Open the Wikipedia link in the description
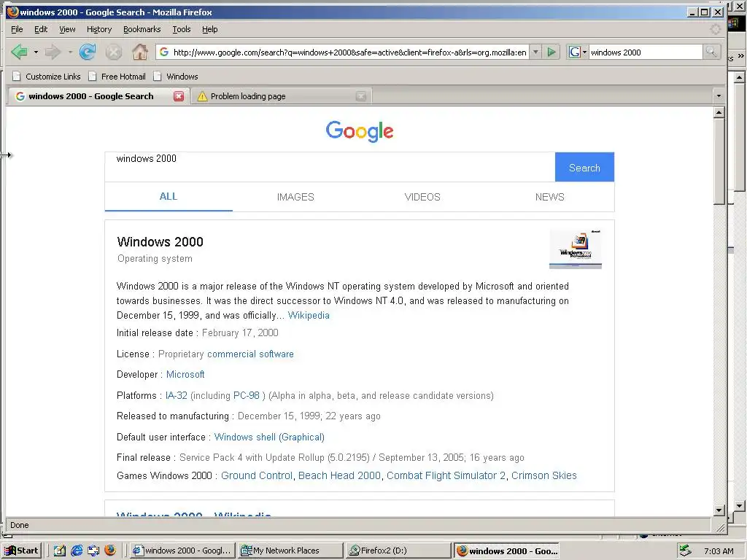747x560 pixels. (x=309, y=315)
